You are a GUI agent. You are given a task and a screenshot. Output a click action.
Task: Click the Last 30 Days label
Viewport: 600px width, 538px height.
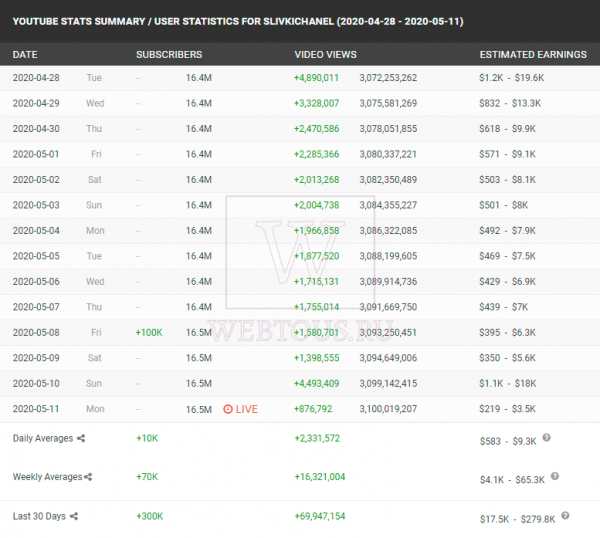pyautogui.click(x=39, y=516)
